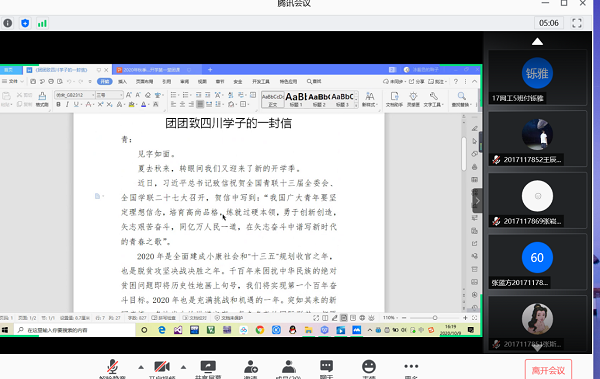600x379 pixels.
Task: Open the font size dropdown
Action: [121, 95]
